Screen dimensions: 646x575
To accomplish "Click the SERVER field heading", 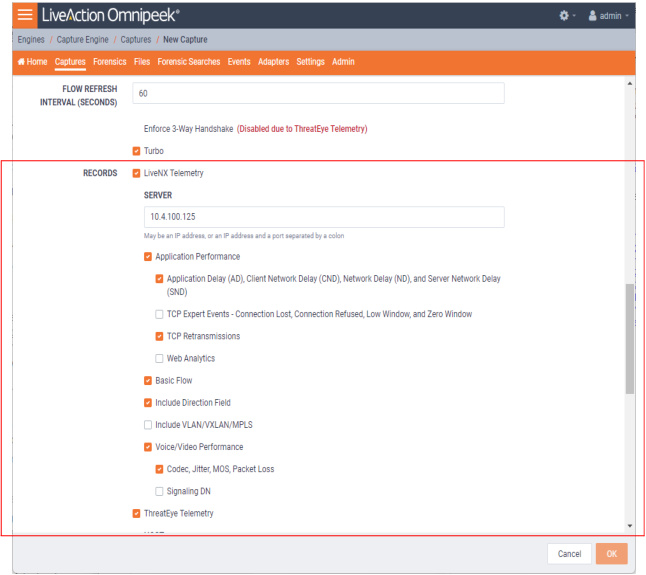I will tap(158, 195).
